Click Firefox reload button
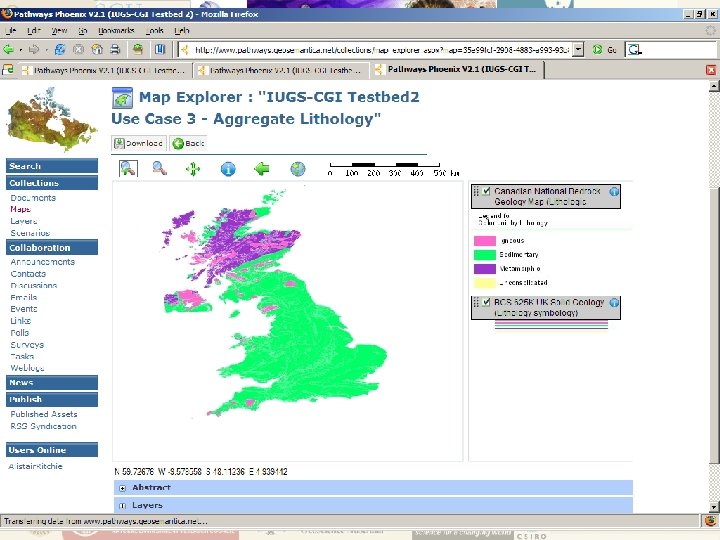The width and height of the screenshot is (720, 540). point(60,49)
